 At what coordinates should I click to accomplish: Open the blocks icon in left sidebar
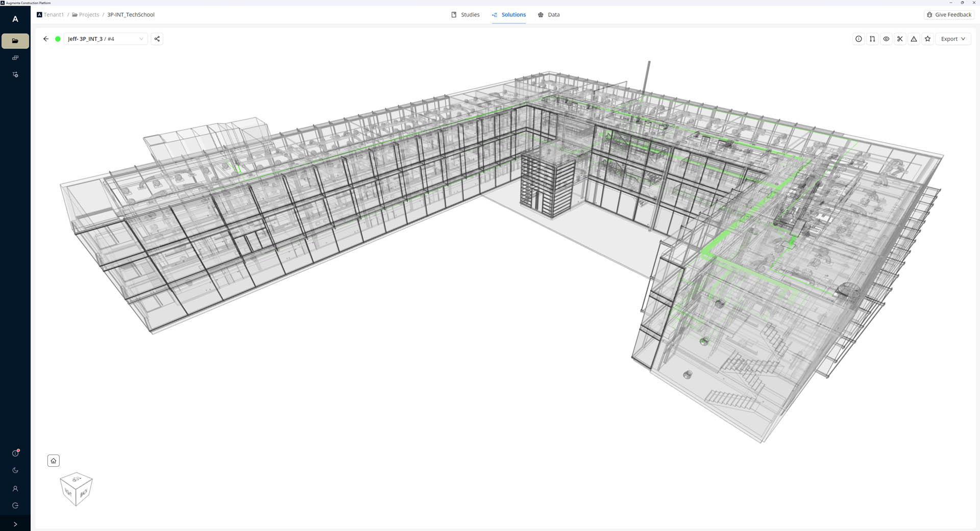[15, 58]
